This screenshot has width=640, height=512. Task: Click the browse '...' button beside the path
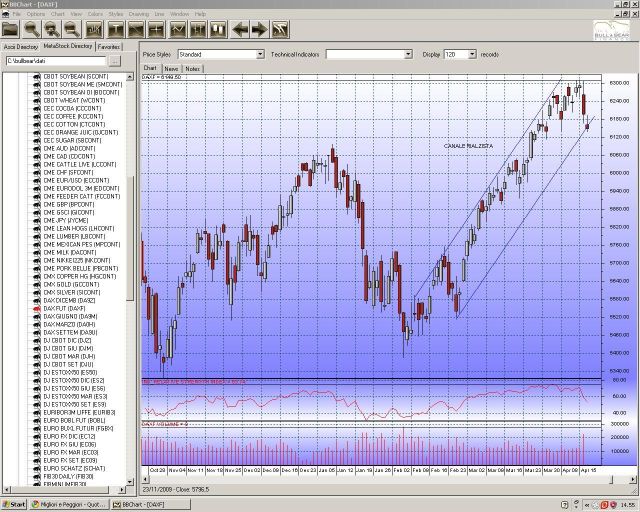tap(115, 61)
